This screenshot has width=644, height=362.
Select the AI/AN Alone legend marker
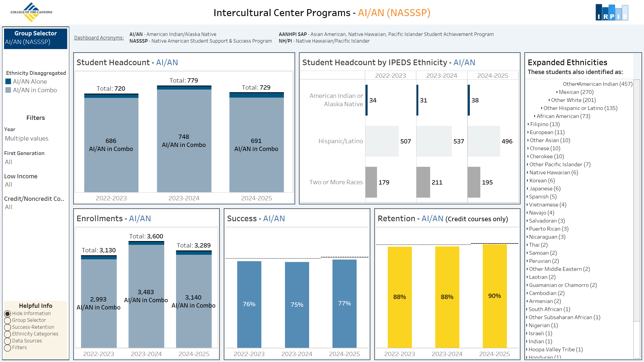pyautogui.click(x=8, y=82)
